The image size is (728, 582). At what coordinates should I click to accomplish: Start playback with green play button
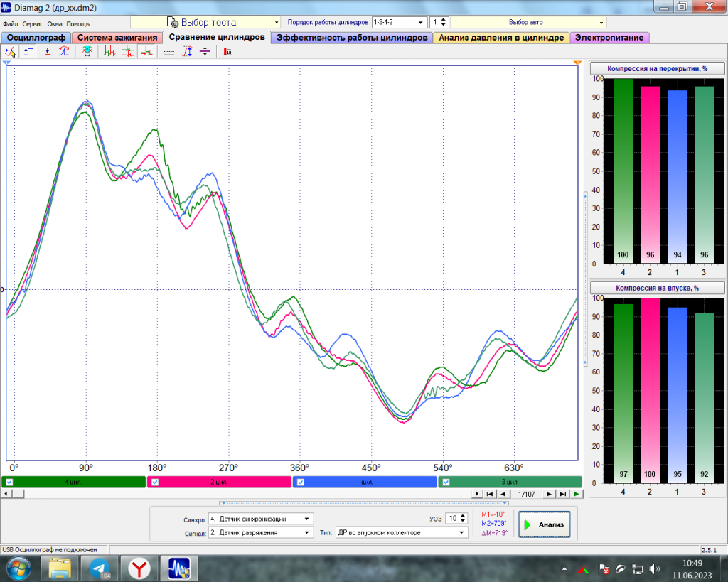pyautogui.click(x=576, y=494)
